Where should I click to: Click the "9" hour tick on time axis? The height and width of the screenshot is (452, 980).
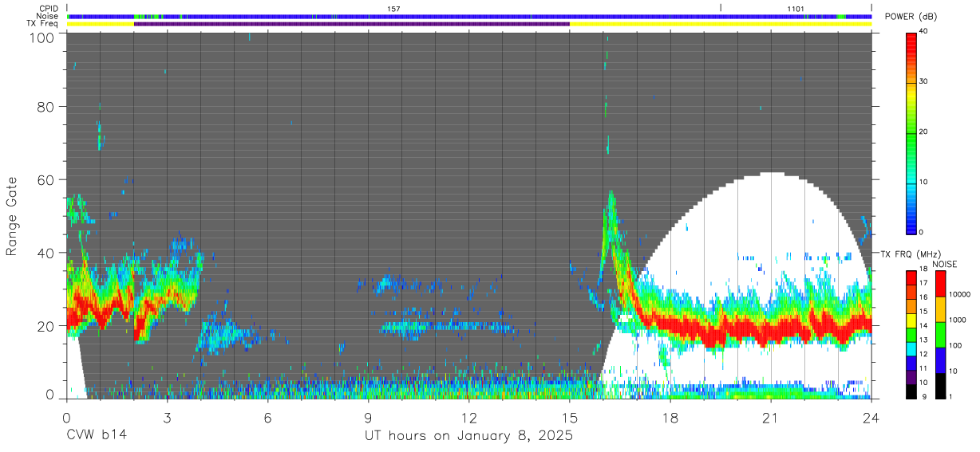click(x=368, y=417)
